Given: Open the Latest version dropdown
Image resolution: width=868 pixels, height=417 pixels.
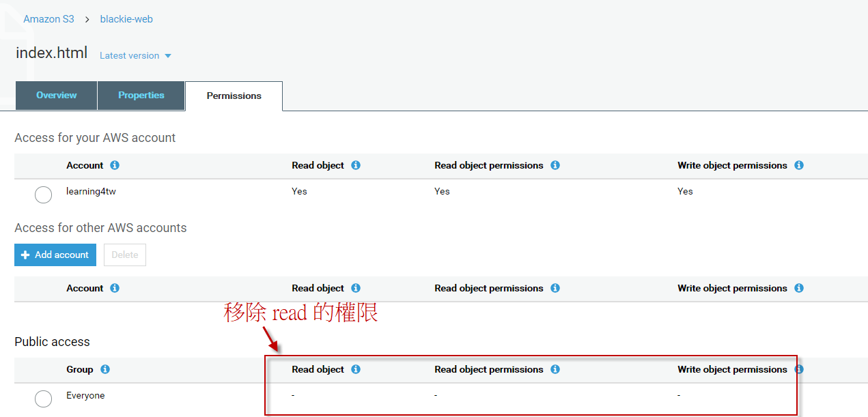Looking at the screenshot, I should 135,56.
